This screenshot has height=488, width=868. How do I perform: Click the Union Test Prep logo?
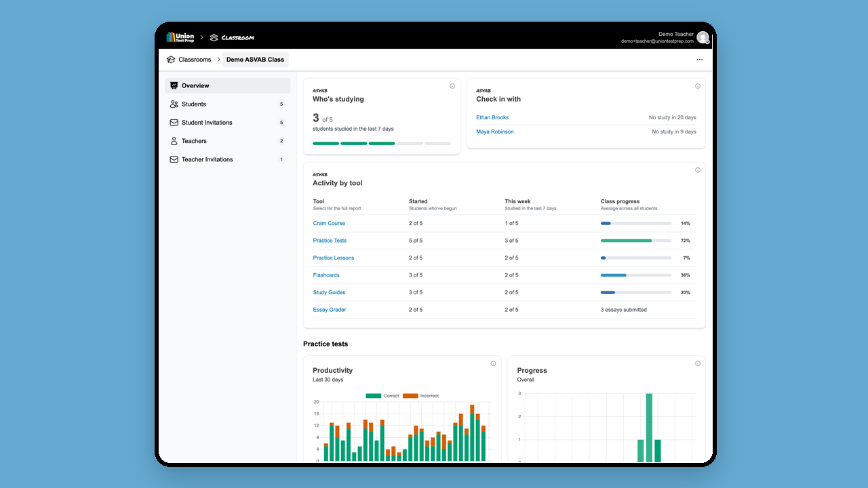click(180, 37)
